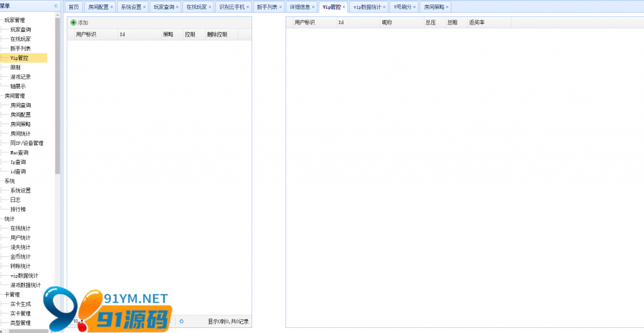Screen dimensions: 644x333
Task: Open 玩家查询 in the sidebar menu
Action: (21, 30)
